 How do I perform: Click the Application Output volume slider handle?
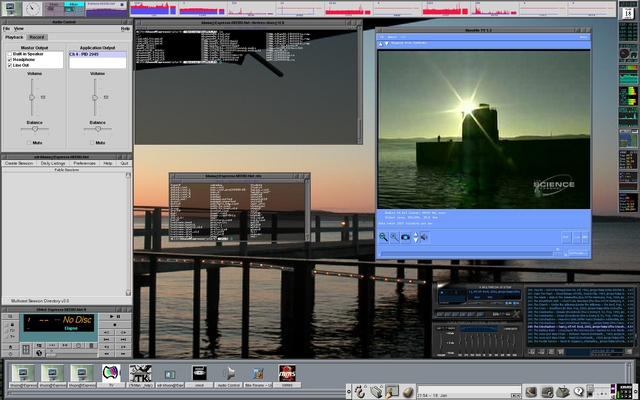95,98
